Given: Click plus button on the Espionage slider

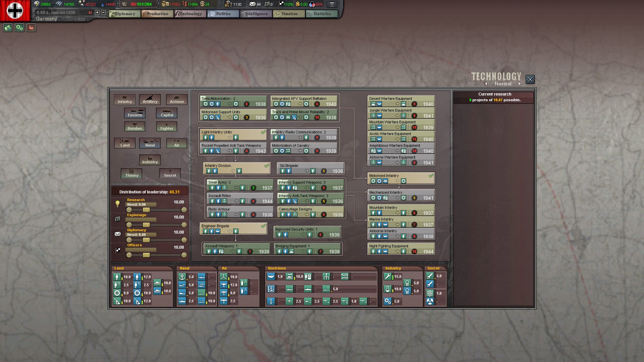Looking at the screenshot, I should pyautogui.click(x=184, y=225).
